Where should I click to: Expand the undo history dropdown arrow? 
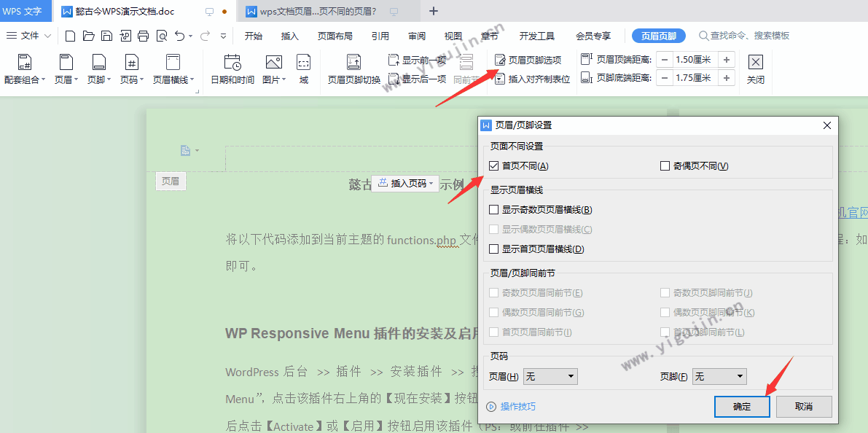[190, 36]
